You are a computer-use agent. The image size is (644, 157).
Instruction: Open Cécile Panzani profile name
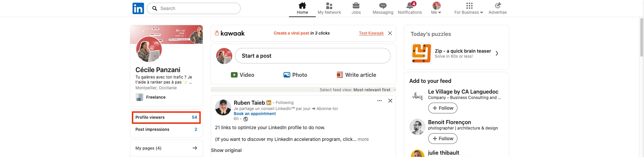tap(158, 70)
